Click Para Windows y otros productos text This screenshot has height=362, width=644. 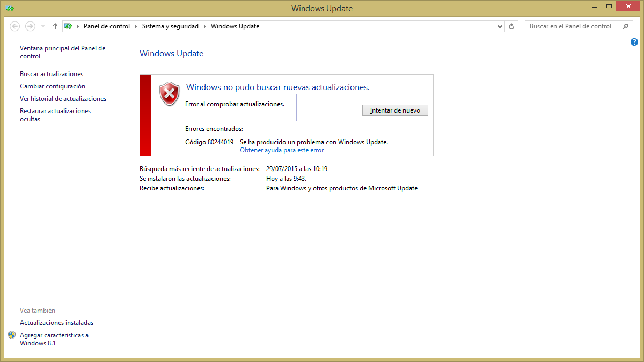pyautogui.click(x=342, y=188)
